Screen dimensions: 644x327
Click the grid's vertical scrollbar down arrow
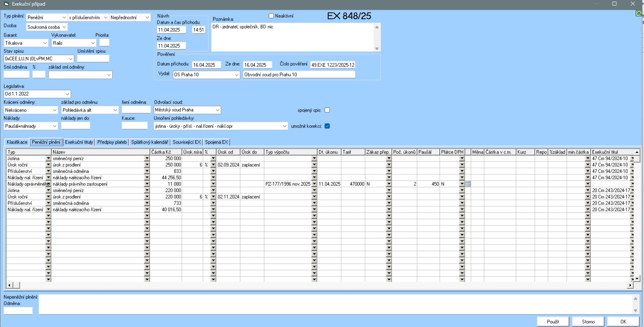[x=637, y=278]
